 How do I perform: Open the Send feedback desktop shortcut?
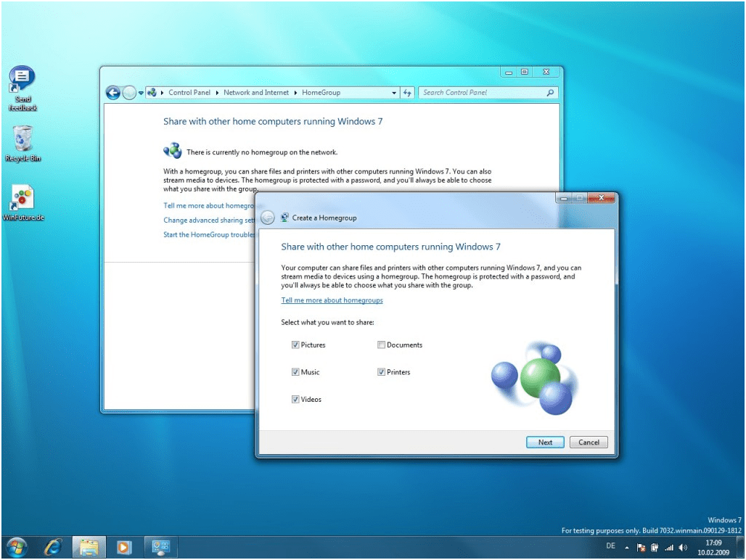click(x=22, y=88)
